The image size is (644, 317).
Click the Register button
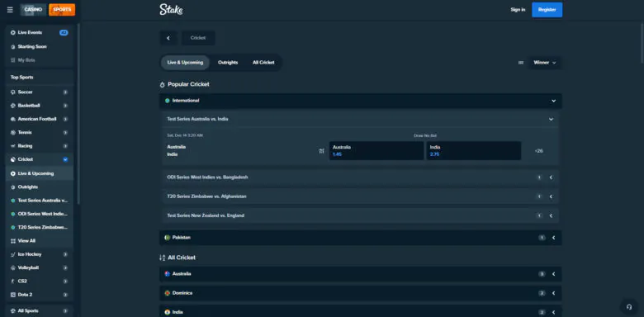(547, 9)
